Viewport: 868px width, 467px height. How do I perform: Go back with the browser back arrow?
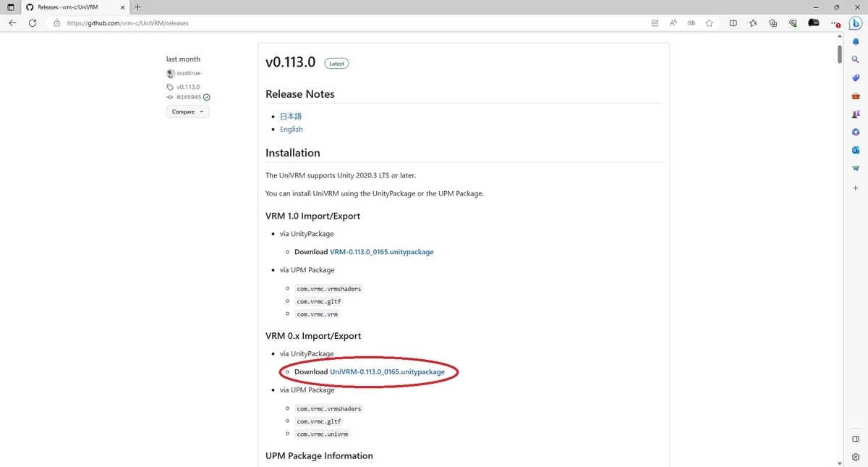pyautogui.click(x=12, y=23)
